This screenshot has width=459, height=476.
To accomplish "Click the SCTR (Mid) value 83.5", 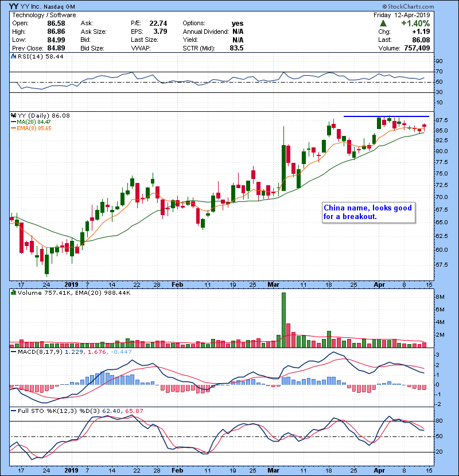I will pos(236,48).
